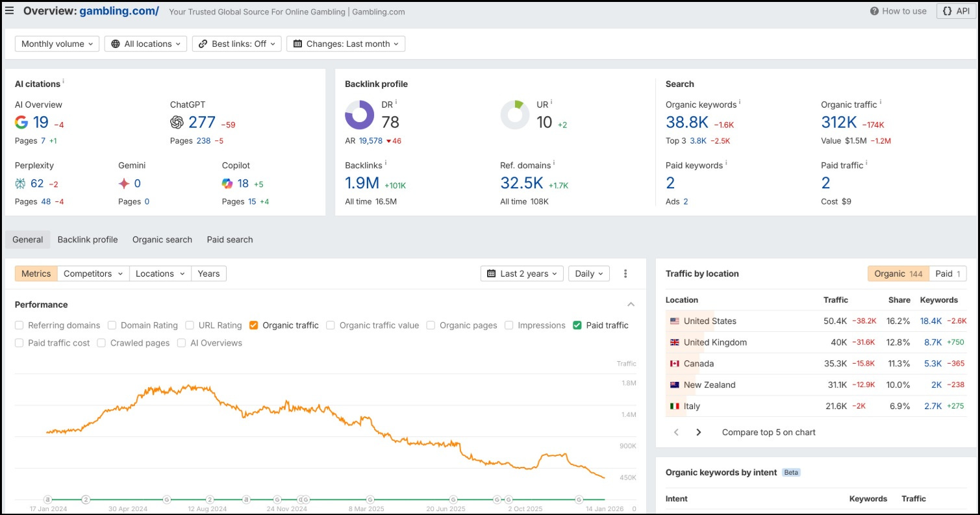The height and width of the screenshot is (515, 980).
Task: Open the Changes: Last month dropdown
Action: click(346, 44)
